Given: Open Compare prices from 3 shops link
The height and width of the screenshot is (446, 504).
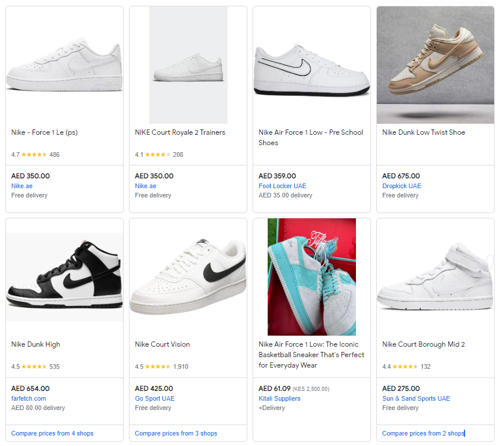Looking at the screenshot, I should 176,433.
